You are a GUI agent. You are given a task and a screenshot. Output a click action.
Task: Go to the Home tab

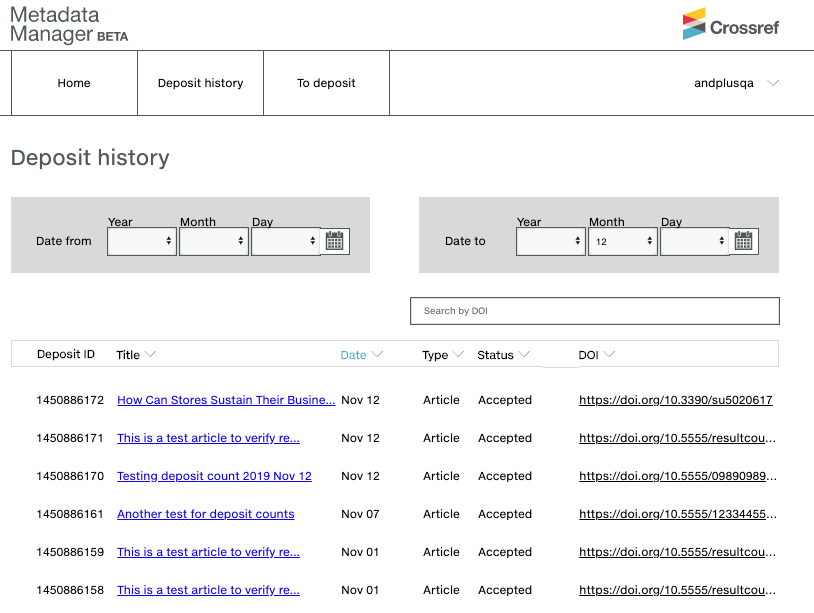point(73,83)
